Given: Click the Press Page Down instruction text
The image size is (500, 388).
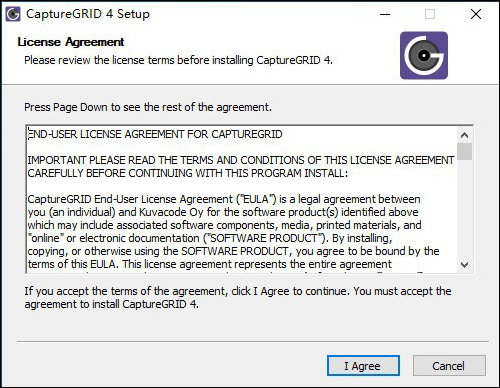Looking at the screenshot, I should [148, 107].
